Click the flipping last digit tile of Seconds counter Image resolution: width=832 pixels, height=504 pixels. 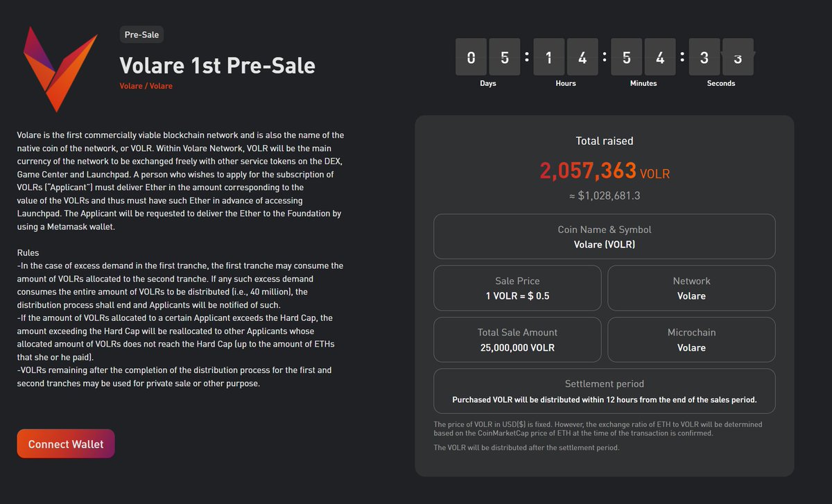tap(738, 58)
